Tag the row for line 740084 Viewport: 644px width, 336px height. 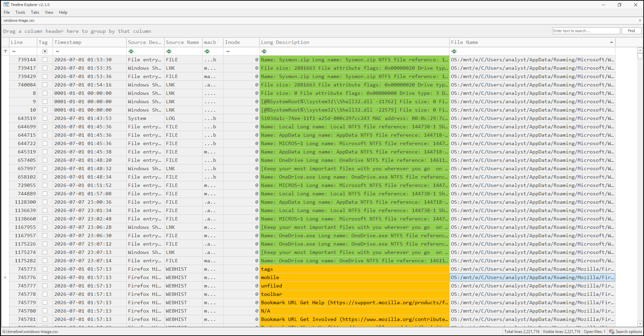click(x=45, y=85)
